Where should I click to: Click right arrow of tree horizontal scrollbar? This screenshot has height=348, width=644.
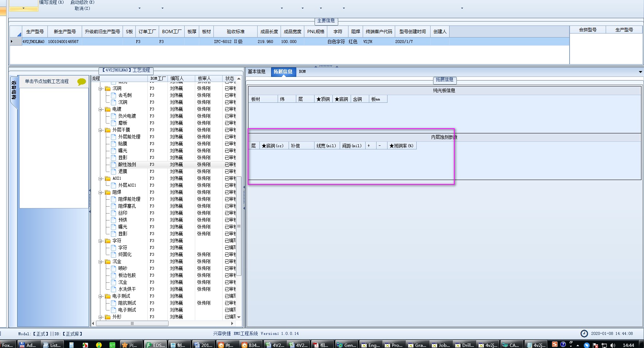232,323
